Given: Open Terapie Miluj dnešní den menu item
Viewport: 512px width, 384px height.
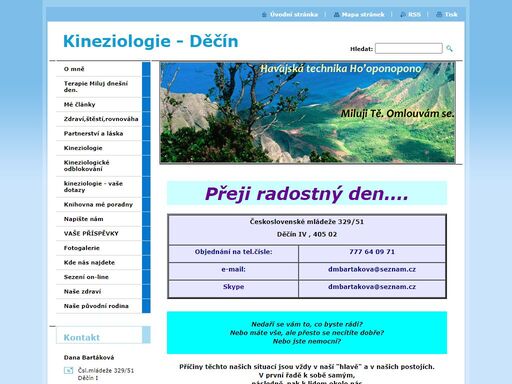Looking at the screenshot, I should pos(99,87).
